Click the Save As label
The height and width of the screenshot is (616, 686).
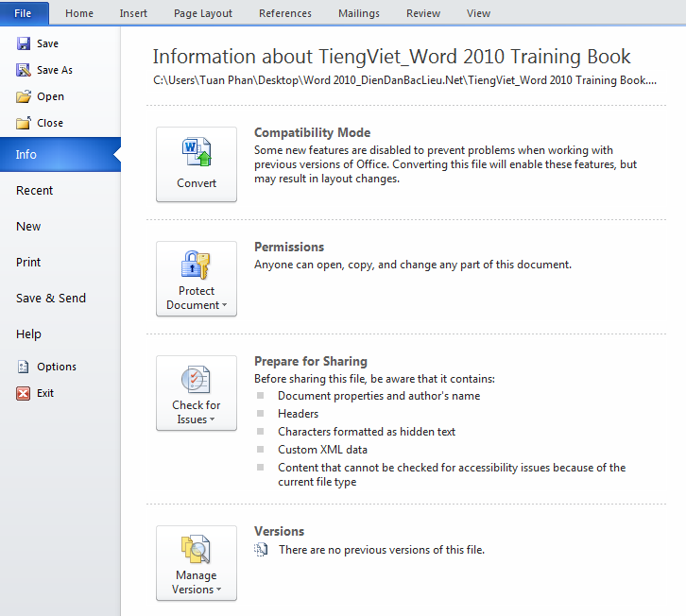55,70
